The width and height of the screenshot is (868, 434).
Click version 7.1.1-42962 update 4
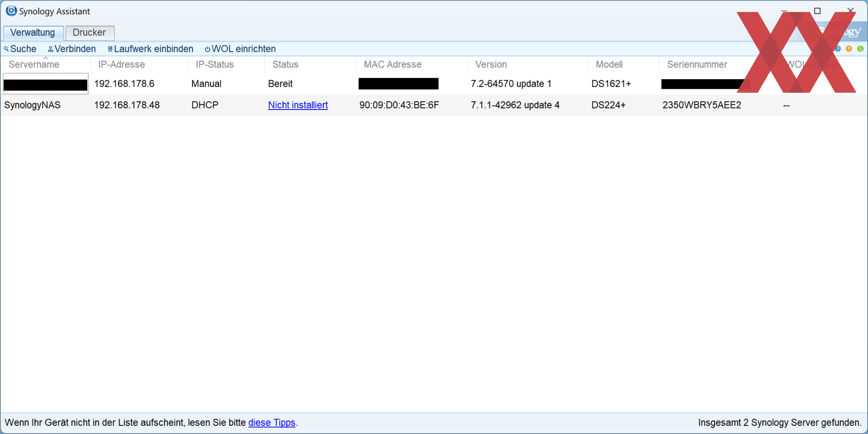[x=515, y=105]
